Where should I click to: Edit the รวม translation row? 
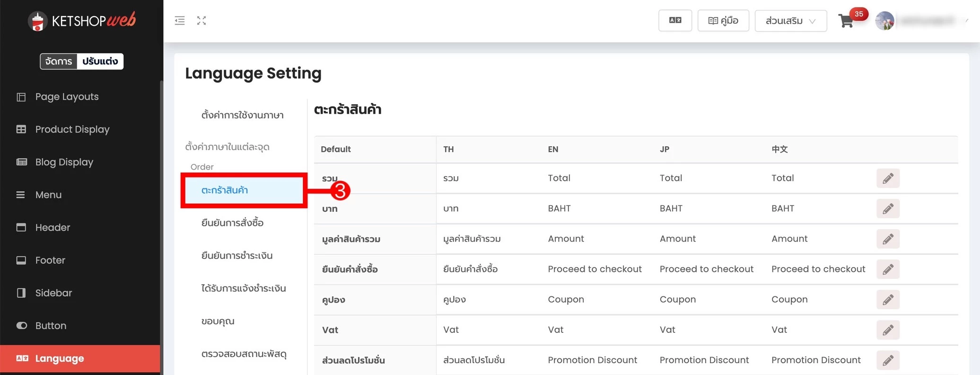coord(888,178)
